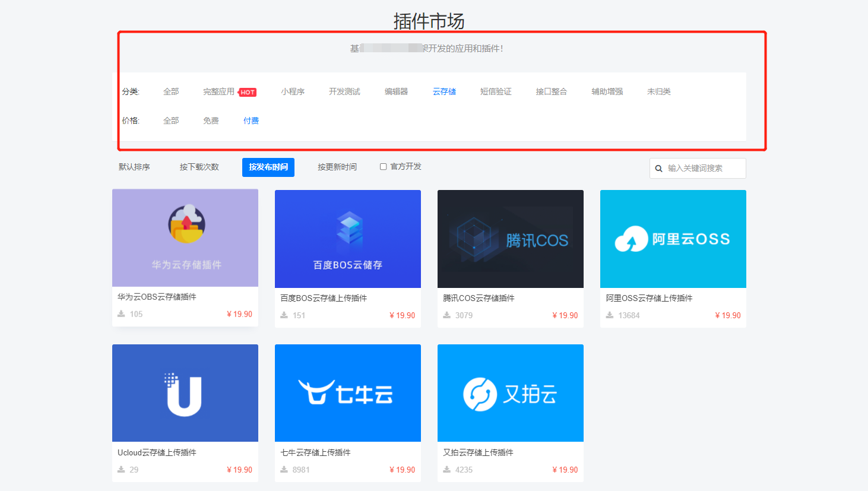Select the 全部 category filter
The image size is (868, 491).
171,91
